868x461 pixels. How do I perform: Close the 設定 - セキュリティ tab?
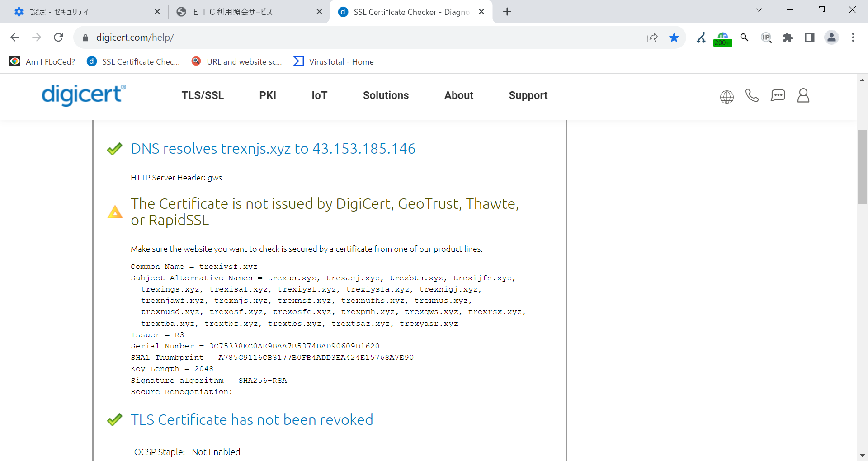[157, 12]
